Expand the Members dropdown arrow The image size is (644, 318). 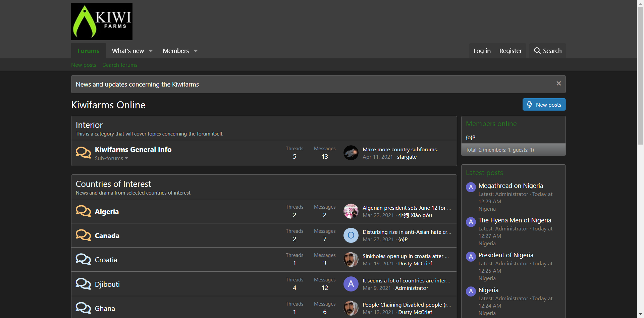(196, 51)
